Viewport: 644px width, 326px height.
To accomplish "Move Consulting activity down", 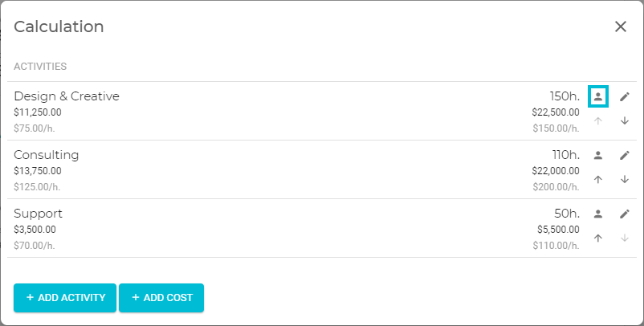I will tap(624, 179).
